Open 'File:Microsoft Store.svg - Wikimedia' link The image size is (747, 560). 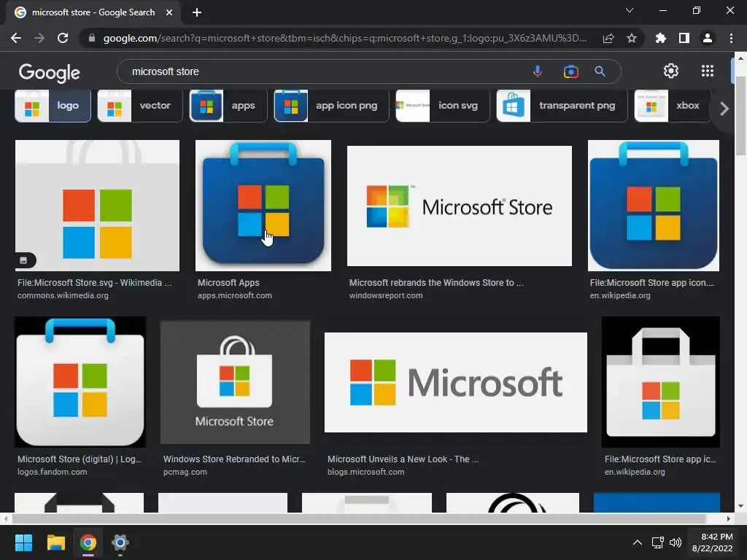point(94,283)
